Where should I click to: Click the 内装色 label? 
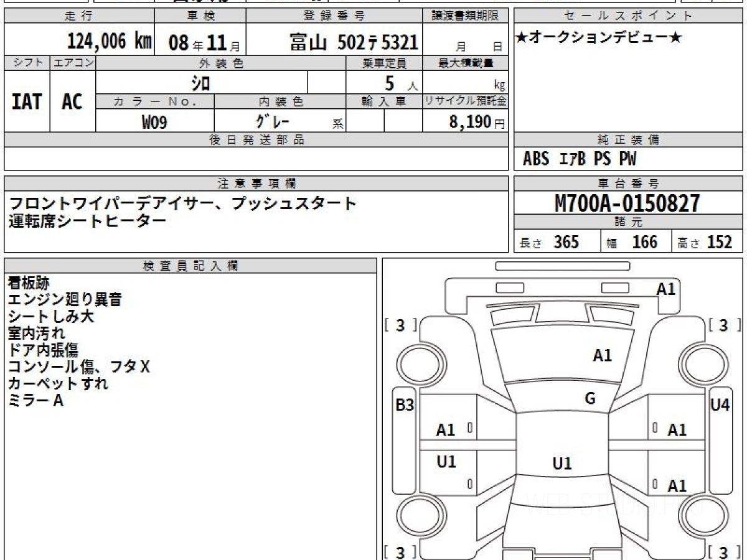(280, 101)
